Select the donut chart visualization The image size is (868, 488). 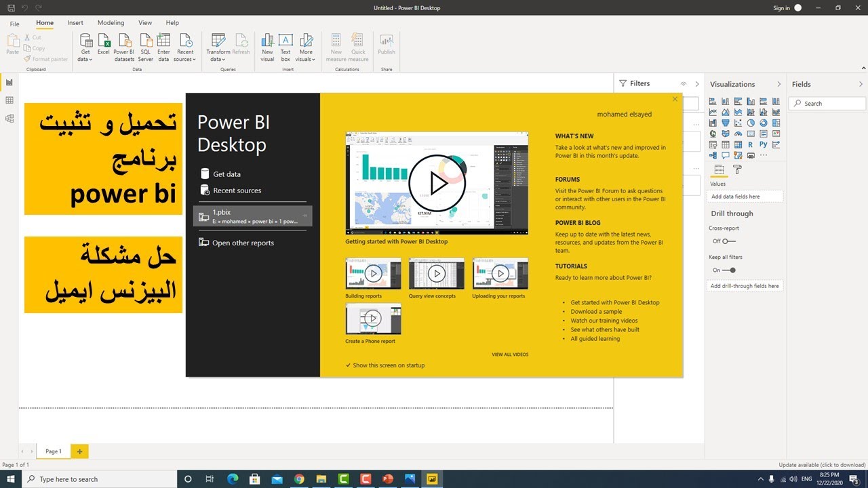coord(764,123)
